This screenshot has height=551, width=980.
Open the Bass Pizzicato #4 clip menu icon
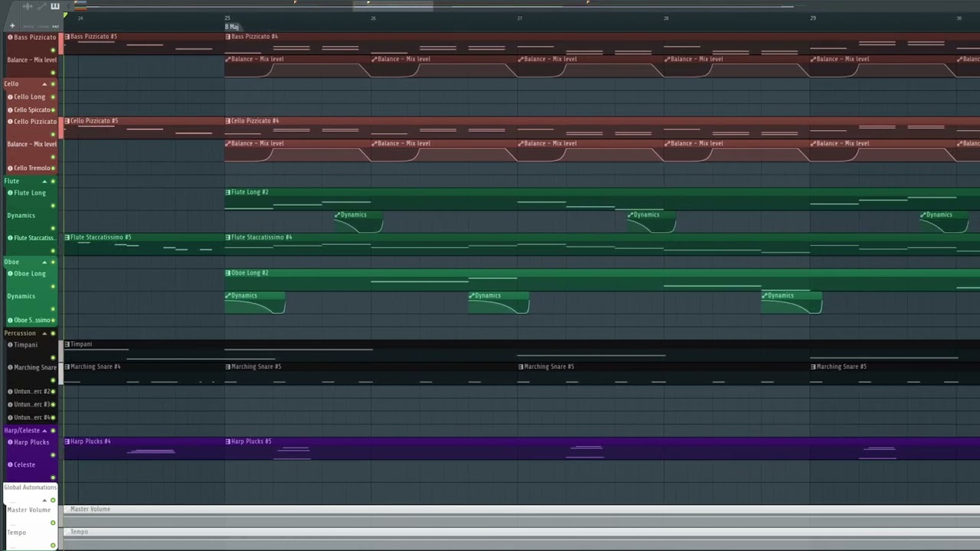pyautogui.click(x=228, y=37)
